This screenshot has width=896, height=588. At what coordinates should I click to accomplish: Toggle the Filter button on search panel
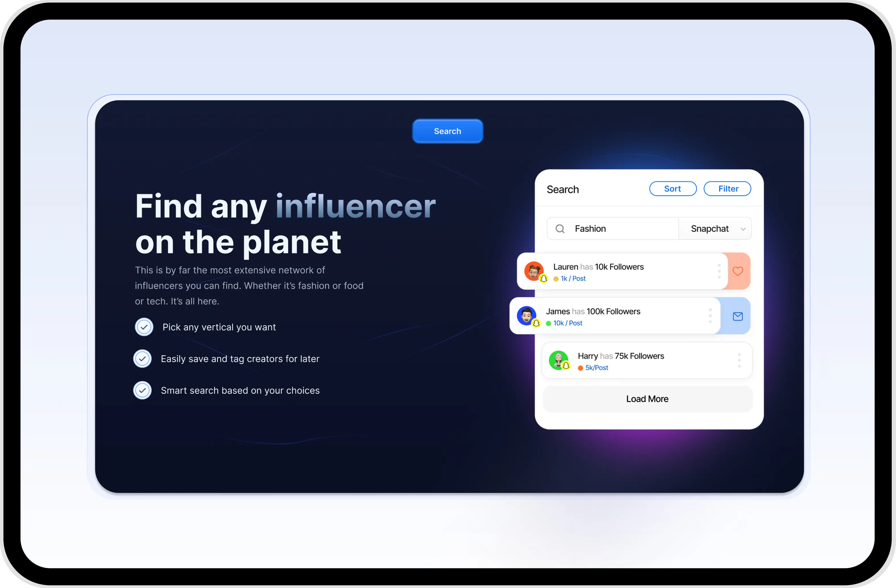728,189
